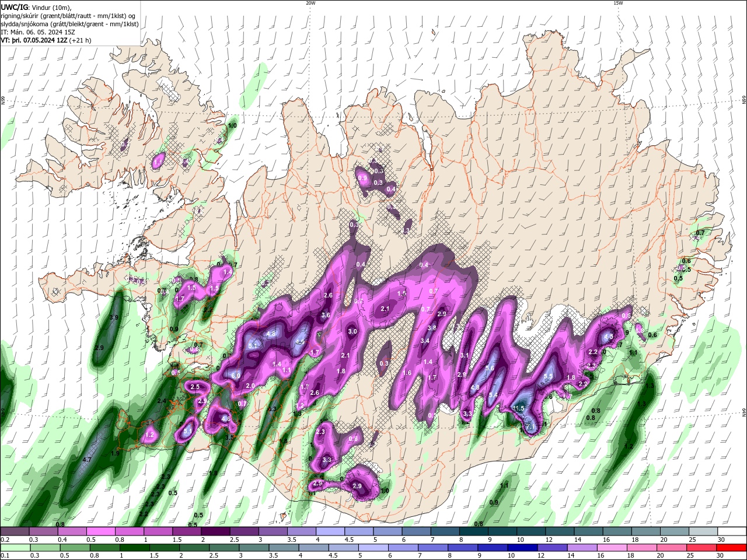
Task: Click the 15W longitude label at the top
Action: (618, 3)
